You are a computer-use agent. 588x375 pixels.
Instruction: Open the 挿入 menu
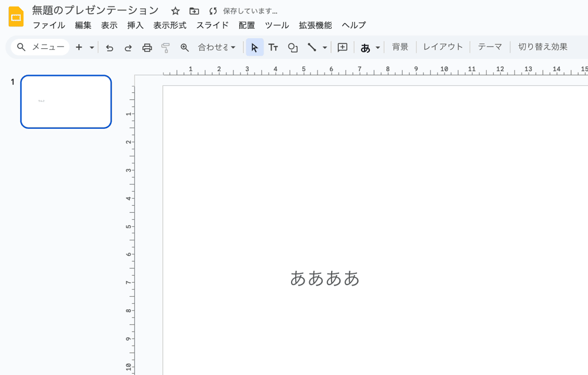click(x=135, y=25)
